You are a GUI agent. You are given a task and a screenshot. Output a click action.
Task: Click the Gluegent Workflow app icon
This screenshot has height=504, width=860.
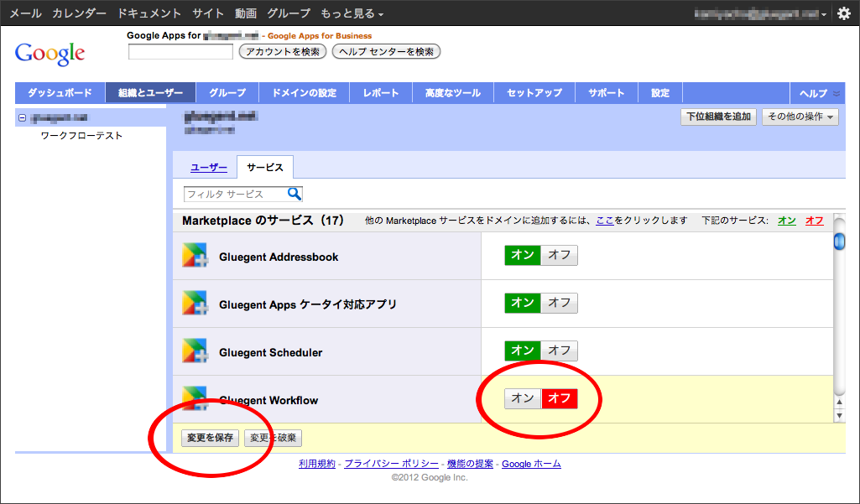(195, 398)
